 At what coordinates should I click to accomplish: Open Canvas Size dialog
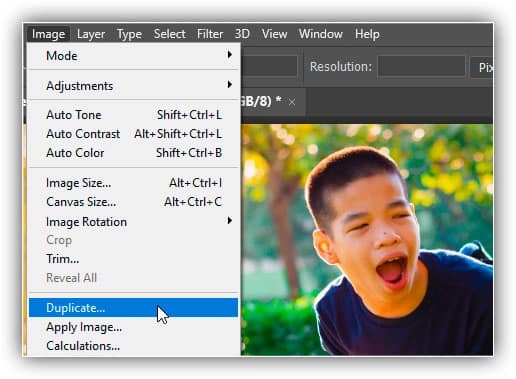(134, 202)
